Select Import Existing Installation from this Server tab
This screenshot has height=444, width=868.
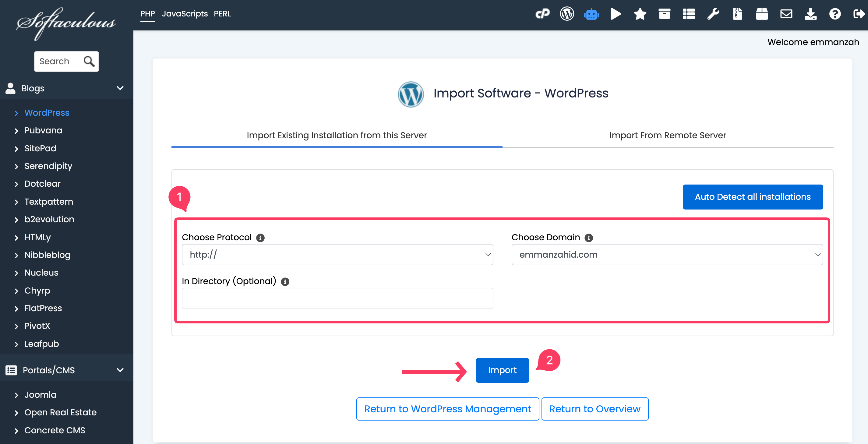pyautogui.click(x=337, y=136)
